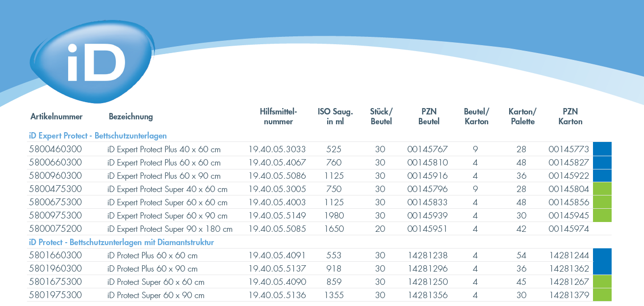Click article number 5800675300

[55, 202]
